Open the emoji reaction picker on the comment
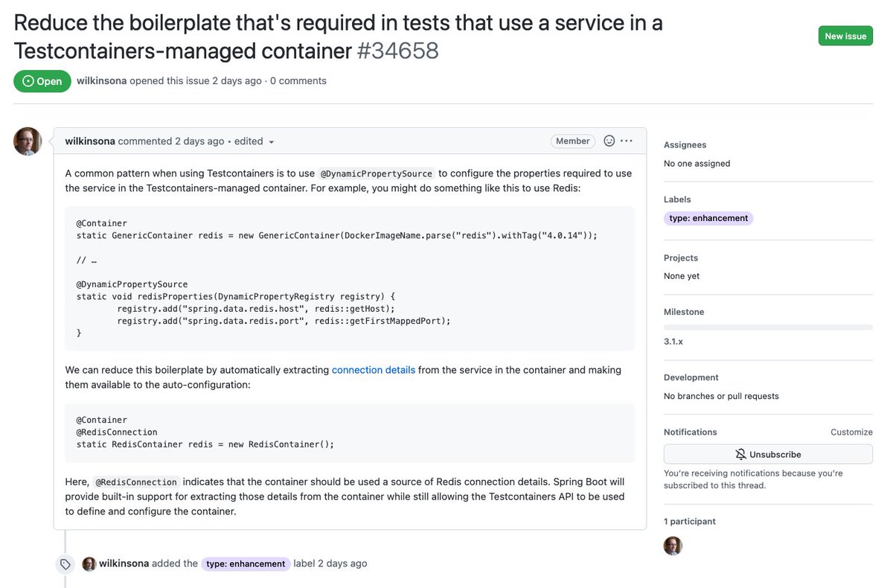 click(609, 141)
